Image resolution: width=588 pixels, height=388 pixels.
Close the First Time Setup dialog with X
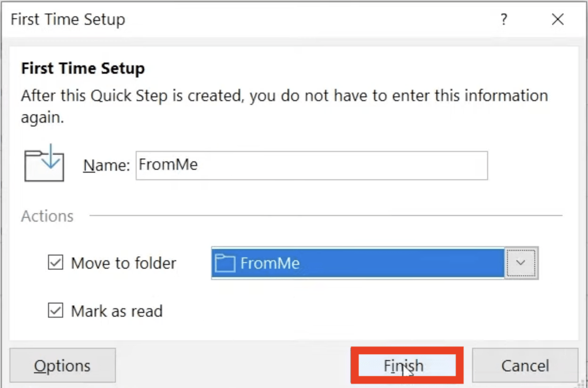558,19
